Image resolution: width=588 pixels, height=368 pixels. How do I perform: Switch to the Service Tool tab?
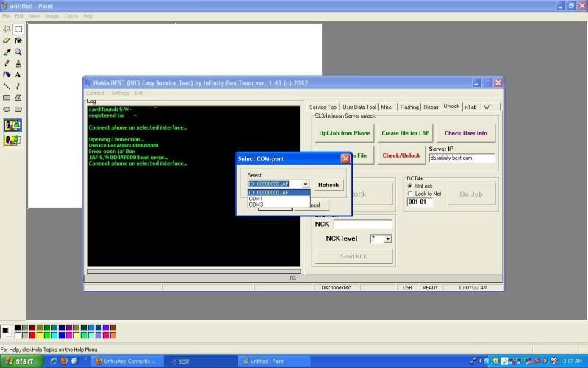(x=323, y=107)
